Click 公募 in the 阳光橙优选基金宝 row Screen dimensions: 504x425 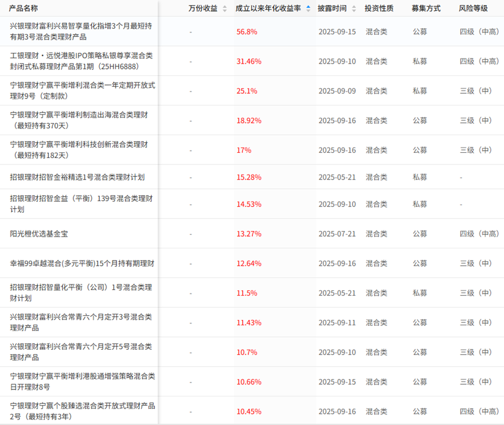pyautogui.click(x=420, y=234)
